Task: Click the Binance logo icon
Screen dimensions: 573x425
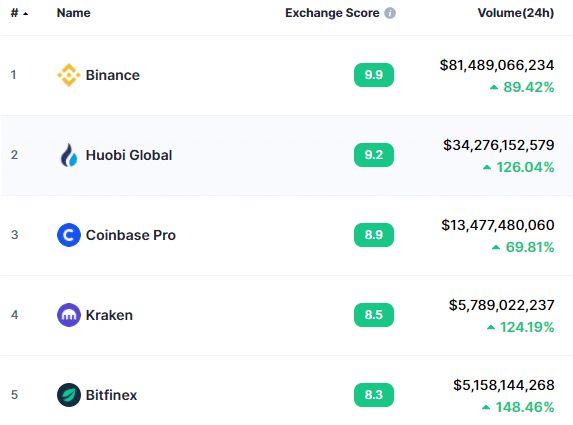Action: point(69,75)
